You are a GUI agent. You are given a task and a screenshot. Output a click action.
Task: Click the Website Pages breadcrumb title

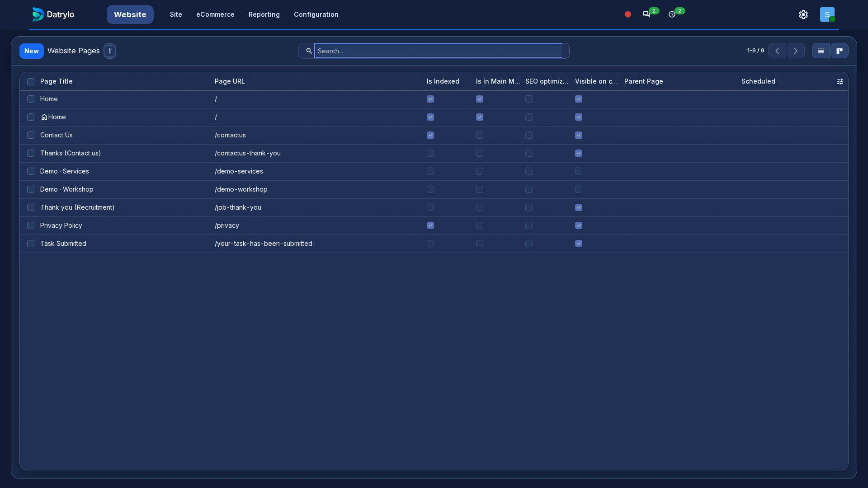74,51
